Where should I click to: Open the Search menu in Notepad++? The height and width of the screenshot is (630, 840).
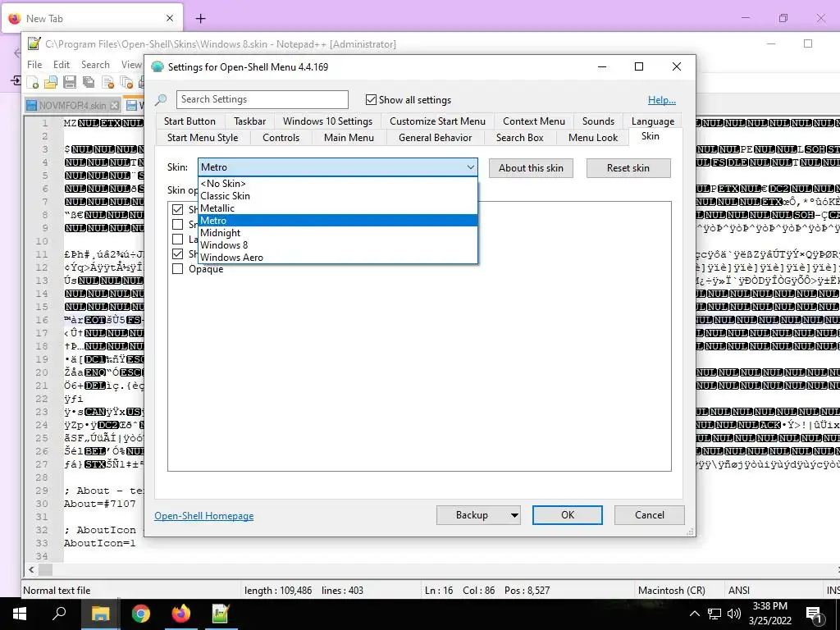95,64
